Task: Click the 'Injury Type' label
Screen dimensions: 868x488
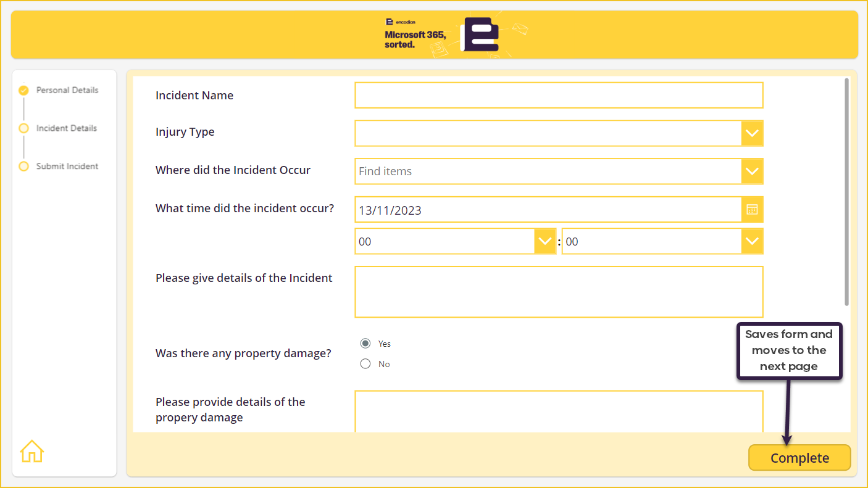Action: pos(185,132)
